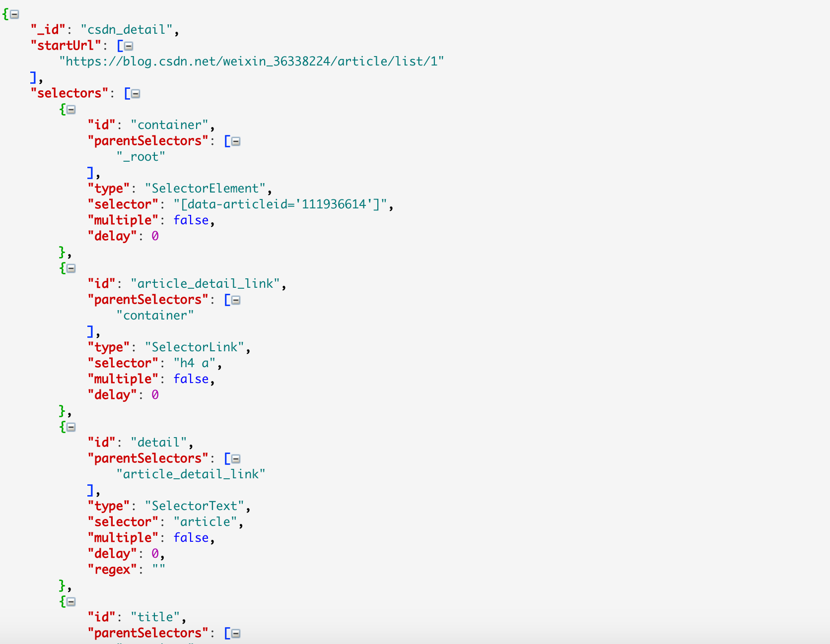830x644 pixels.
Task: Collapse the selectors array
Action: coord(136,94)
